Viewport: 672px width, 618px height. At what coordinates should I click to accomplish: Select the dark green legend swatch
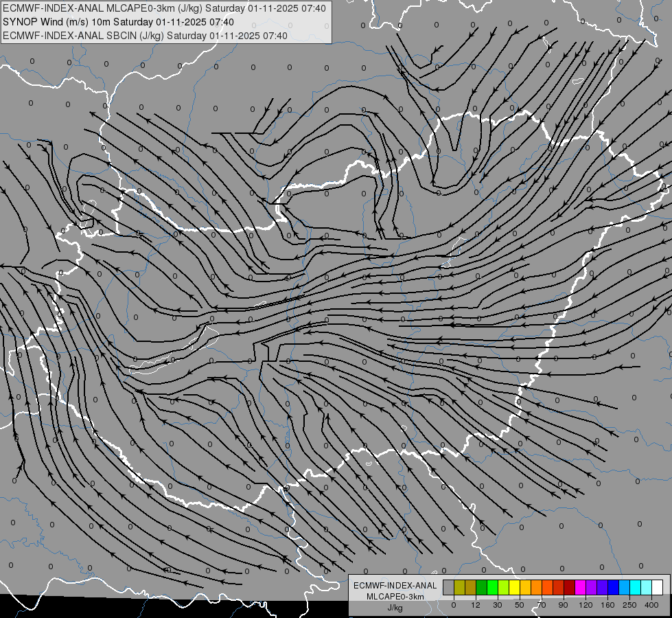(x=482, y=587)
